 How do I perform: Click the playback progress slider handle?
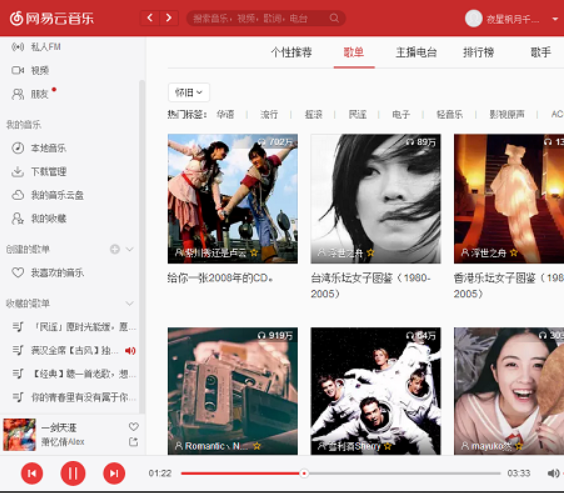tap(304, 473)
